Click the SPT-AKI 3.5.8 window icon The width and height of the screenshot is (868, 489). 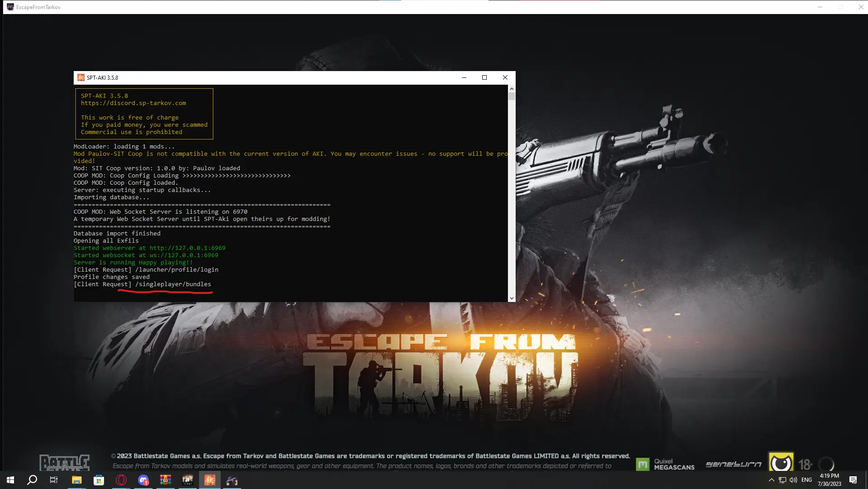[x=81, y=77]
